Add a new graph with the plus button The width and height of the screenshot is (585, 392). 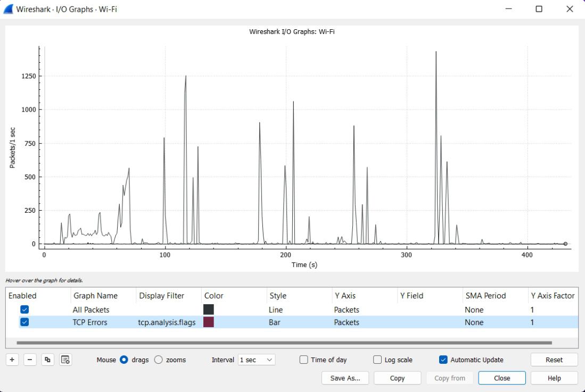[11, 360]
